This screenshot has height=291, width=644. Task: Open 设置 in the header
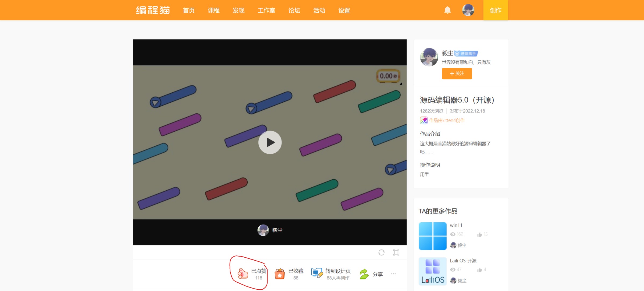pyautogui.click(x=344, y=10)
